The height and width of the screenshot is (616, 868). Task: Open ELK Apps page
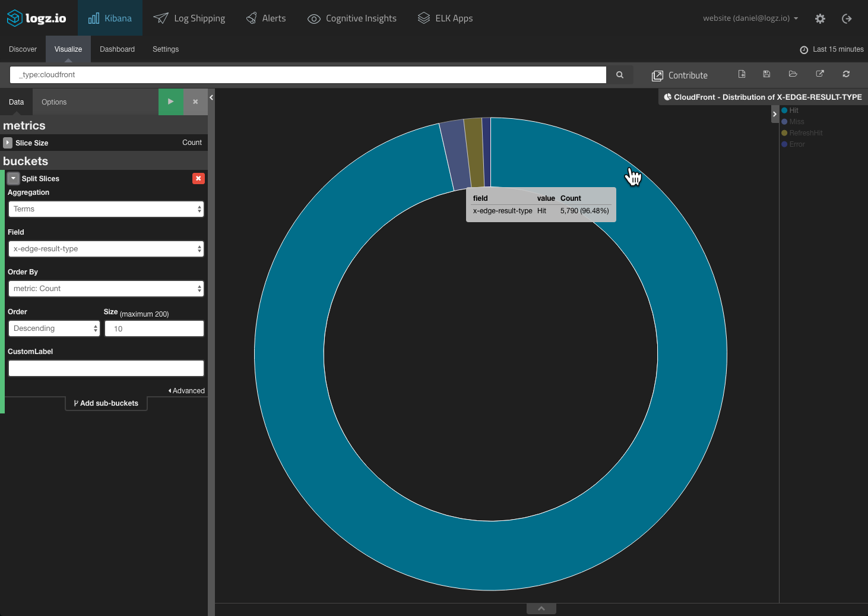point(445,18)
